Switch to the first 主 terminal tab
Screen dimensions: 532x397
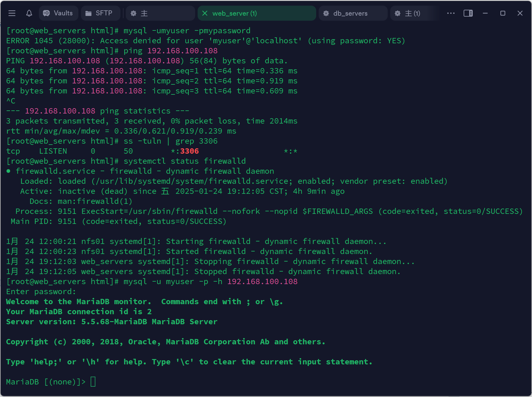[x=160, y=13]
